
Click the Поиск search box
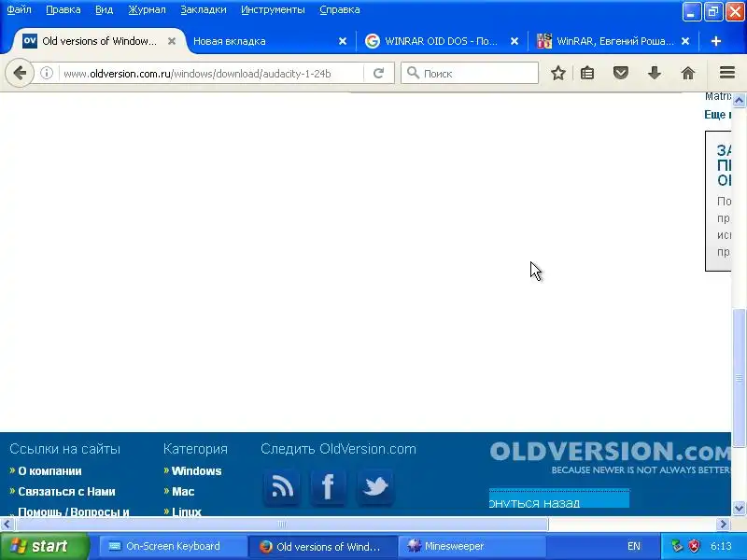(470, 73)
